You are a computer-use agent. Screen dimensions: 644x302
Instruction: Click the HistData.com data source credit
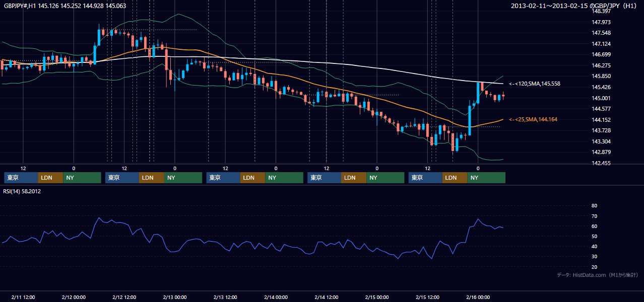[x=597, y=275]
